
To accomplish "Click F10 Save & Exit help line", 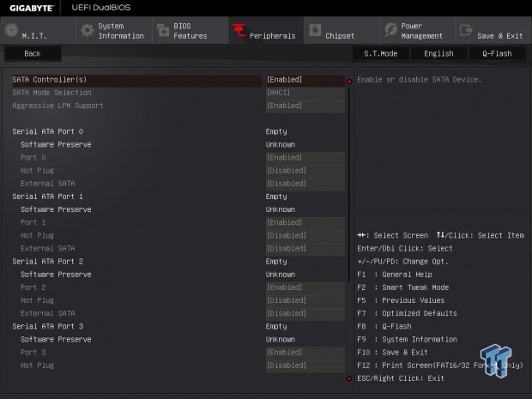I will tap(392, 352).
